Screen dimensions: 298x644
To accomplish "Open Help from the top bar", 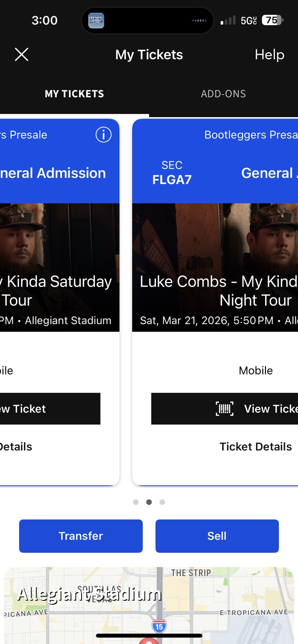I will [x=269, y=54].
